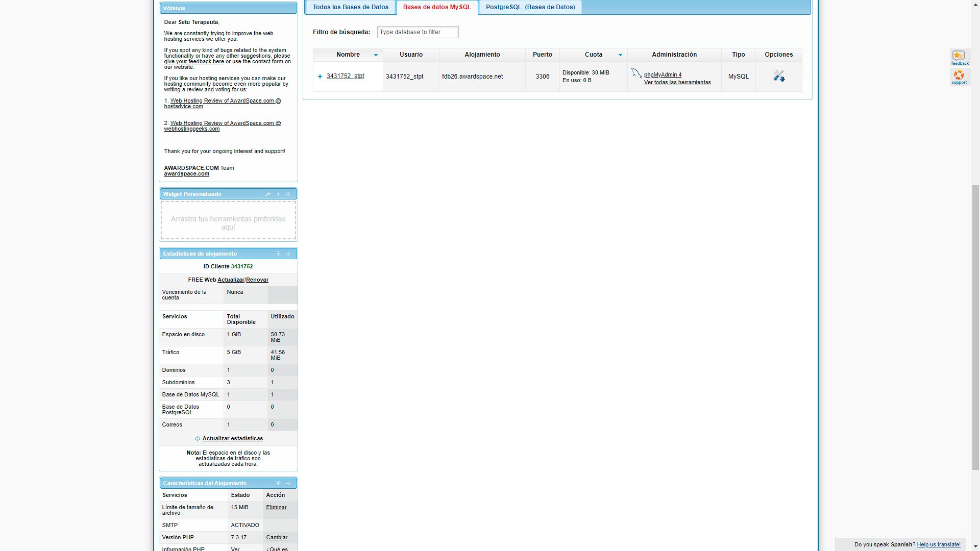
Task: Click the Usuario column header
Action: click(411, 55)
